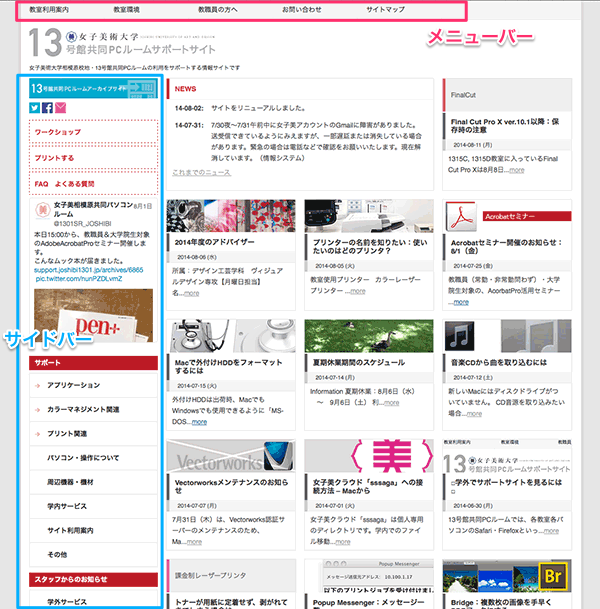This screenshot has width=600, height=609.
Task: Open Vectorworksメンテナンスのお知らせ article title
Action: point(231,486)
